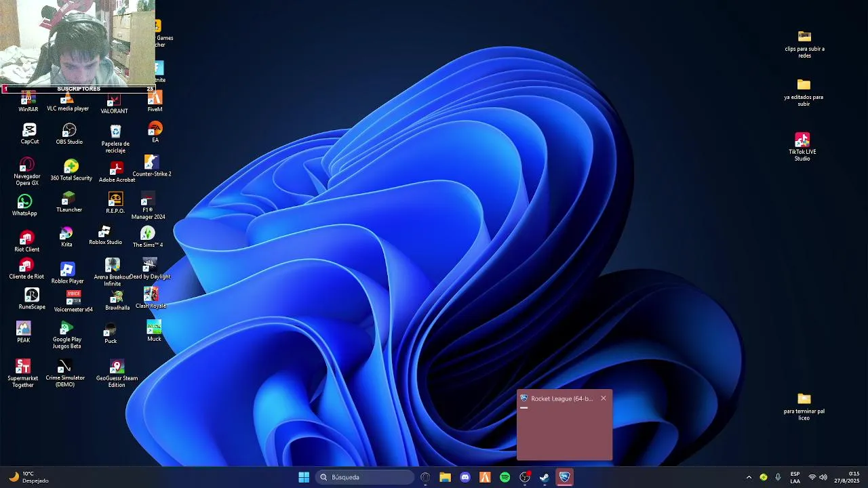Open the Krita desktop icon
Viewport: 868px width, 488px height.
click(66, 238)
